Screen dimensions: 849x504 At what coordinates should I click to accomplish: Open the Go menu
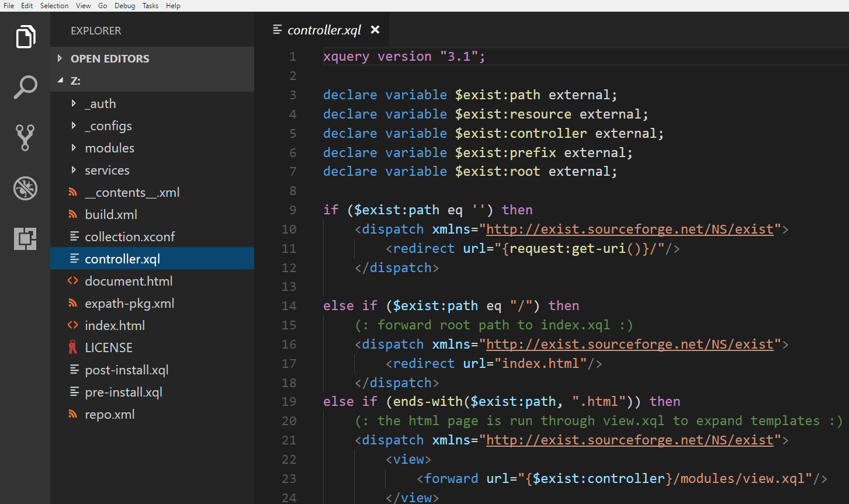(103, 6)
